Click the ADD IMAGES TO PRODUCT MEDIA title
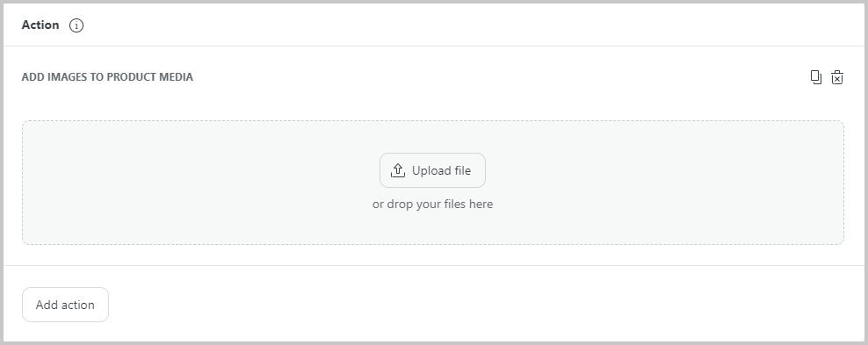Image resolution: width=868 pixels, height=345 pixels. pos(107,77)
